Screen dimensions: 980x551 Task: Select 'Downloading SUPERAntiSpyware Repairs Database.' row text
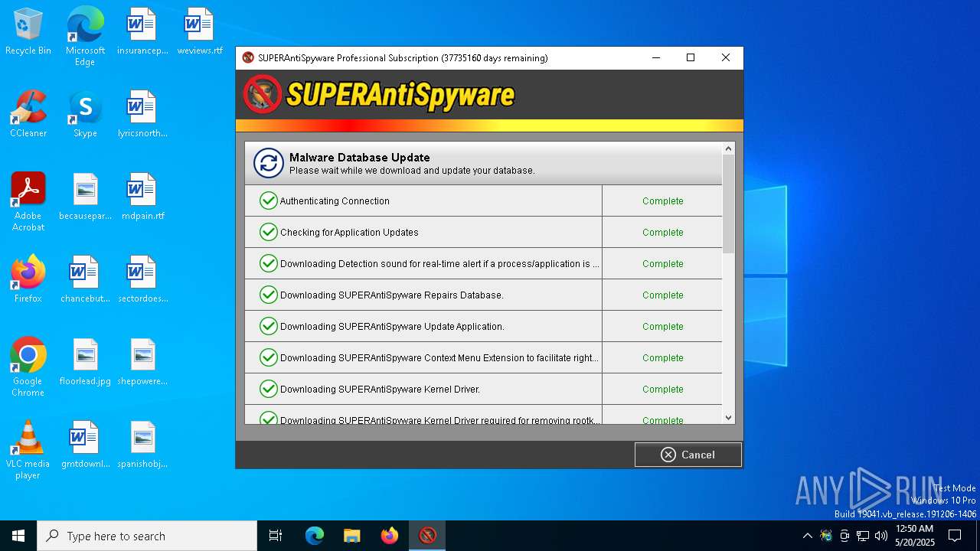(392, 295)
